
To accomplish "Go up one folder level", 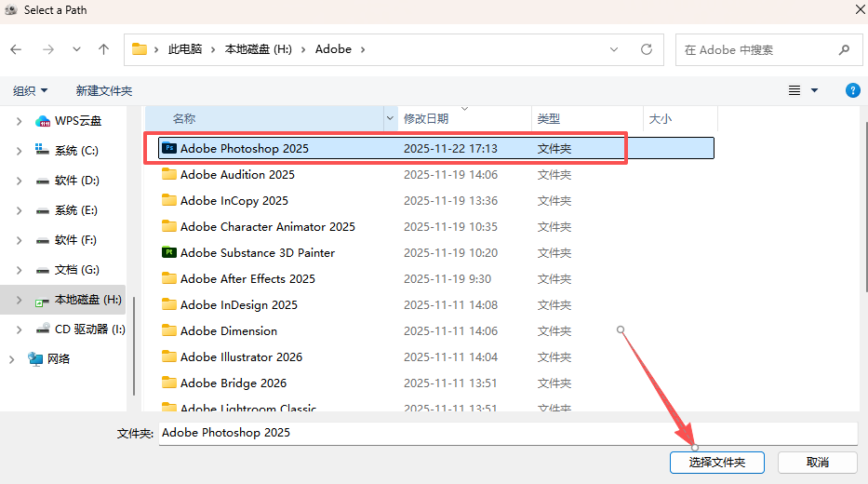I will (103, 50).
